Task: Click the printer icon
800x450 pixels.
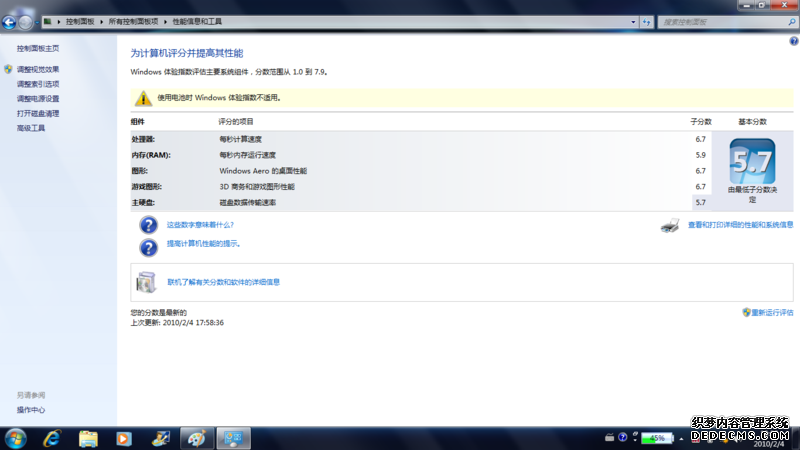Action: pos(670,225)
